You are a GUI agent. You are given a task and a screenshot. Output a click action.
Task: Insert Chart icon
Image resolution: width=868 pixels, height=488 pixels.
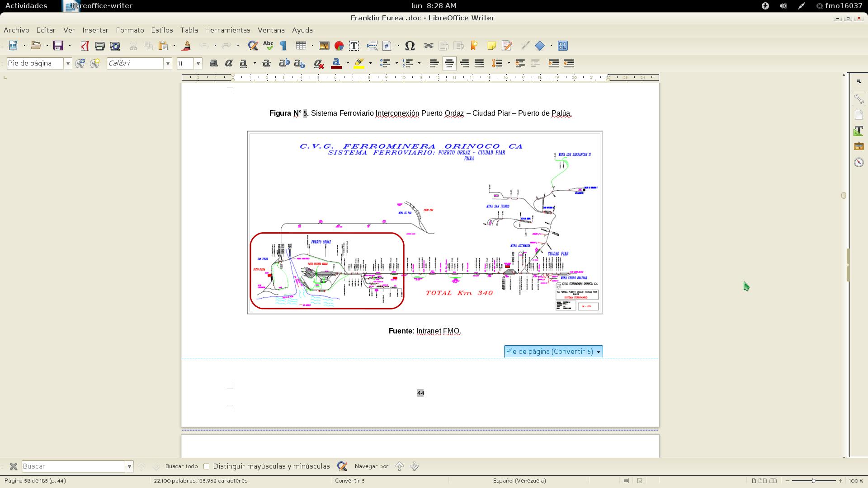coord(339,46)
